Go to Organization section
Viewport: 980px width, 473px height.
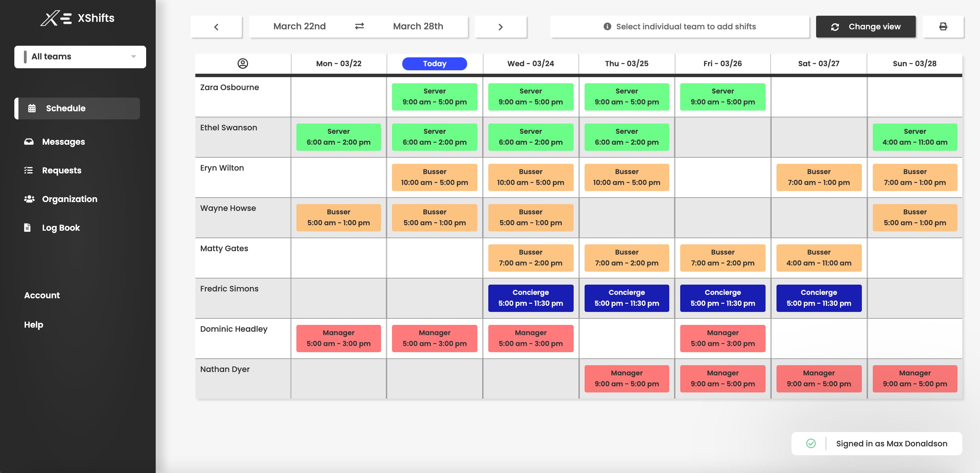pyautogui.click(x=70, y=199)
